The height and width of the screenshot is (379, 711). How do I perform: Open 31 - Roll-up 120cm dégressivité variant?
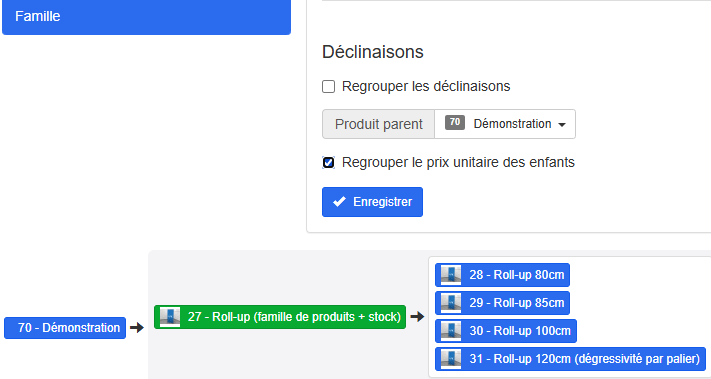570,359
